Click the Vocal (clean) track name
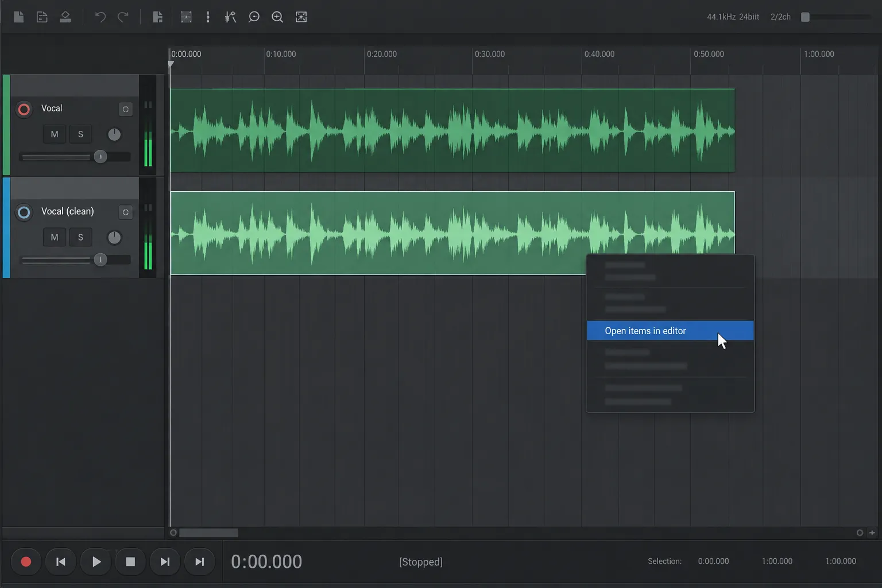The image size is (882, 588). point(68,211)
